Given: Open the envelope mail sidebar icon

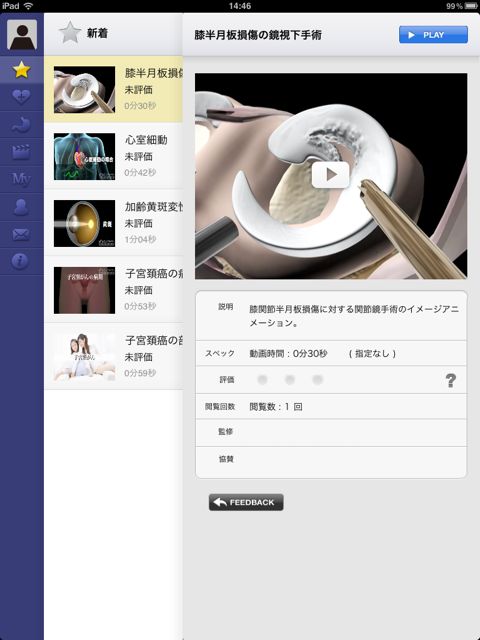Looking at the screenshot, I should 21,234.
